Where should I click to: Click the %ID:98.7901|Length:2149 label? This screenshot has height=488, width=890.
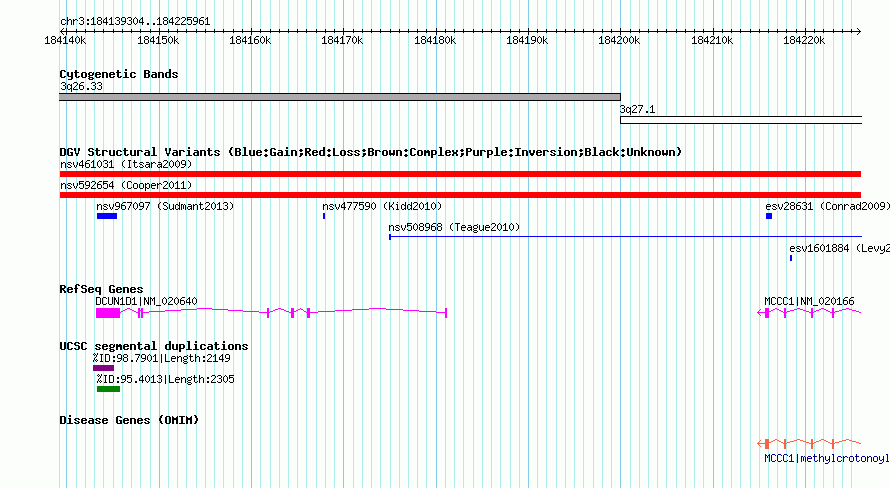(x=162, y=359)
